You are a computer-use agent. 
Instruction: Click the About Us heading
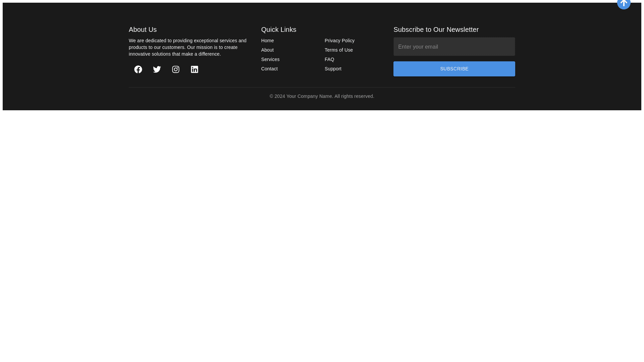(x=143, y=29)
